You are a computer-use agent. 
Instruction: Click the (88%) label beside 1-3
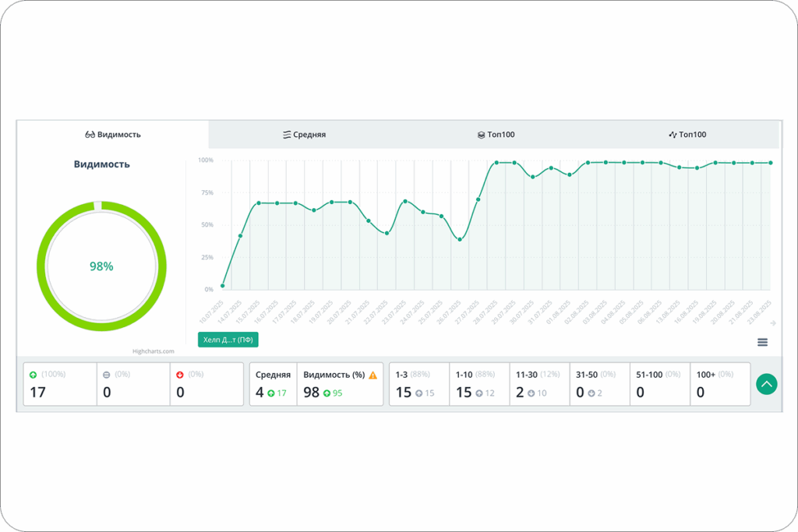click(x=420, y=375)
